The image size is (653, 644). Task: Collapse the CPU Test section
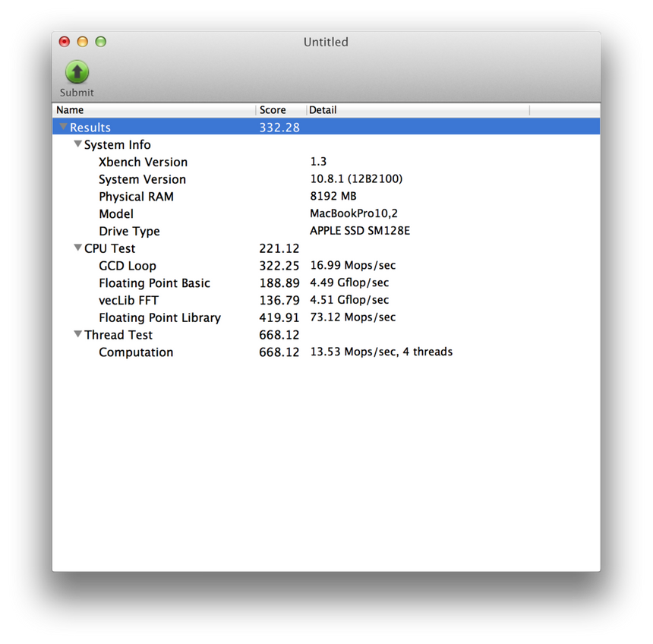click(x=77, y=248)
